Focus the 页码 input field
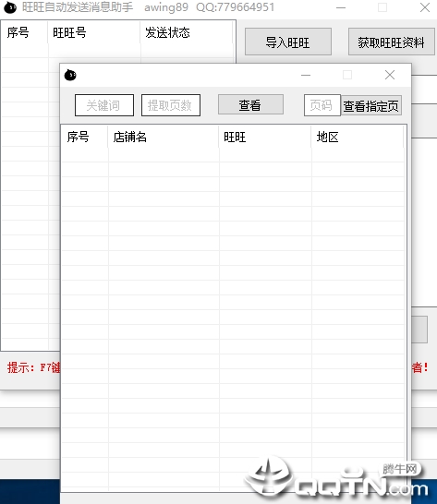 click(322, 105)
